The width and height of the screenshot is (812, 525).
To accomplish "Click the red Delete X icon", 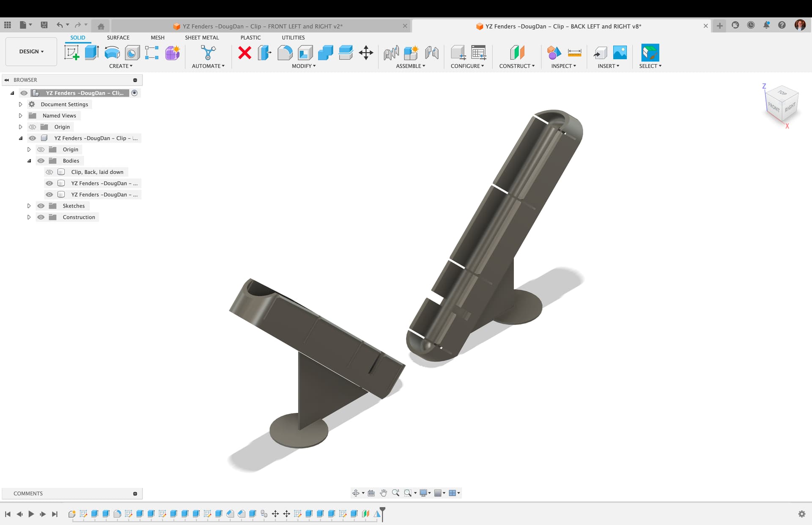I will (244, 53).
